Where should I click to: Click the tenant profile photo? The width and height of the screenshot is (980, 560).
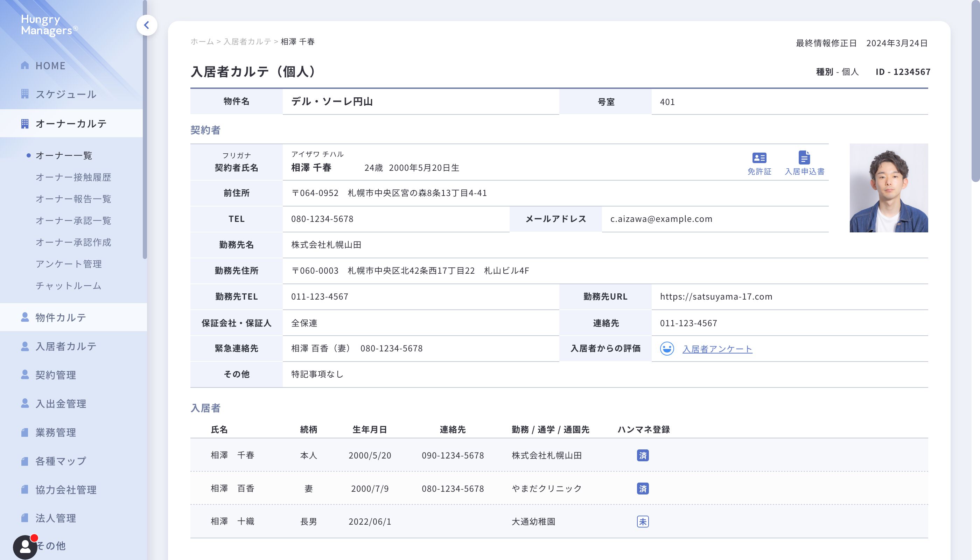click(888, 188)
